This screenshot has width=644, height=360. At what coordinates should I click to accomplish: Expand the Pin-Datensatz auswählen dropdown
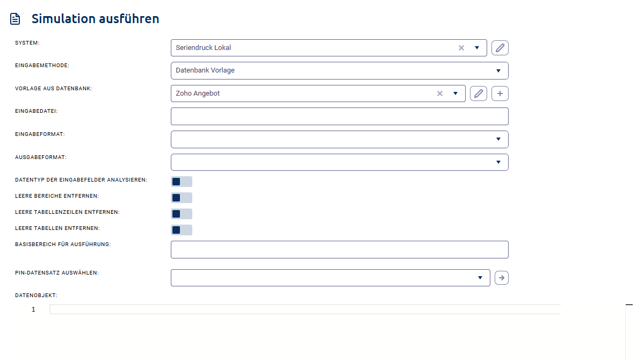pos(480,278)
